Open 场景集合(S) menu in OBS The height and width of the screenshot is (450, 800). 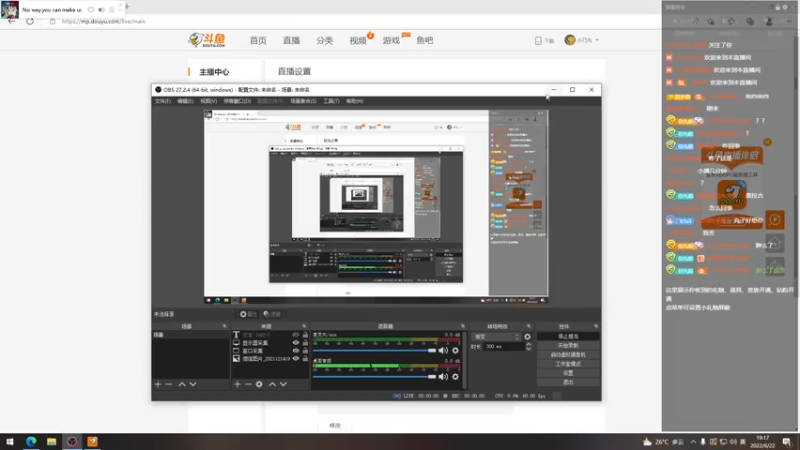click(x=304, y=101)
